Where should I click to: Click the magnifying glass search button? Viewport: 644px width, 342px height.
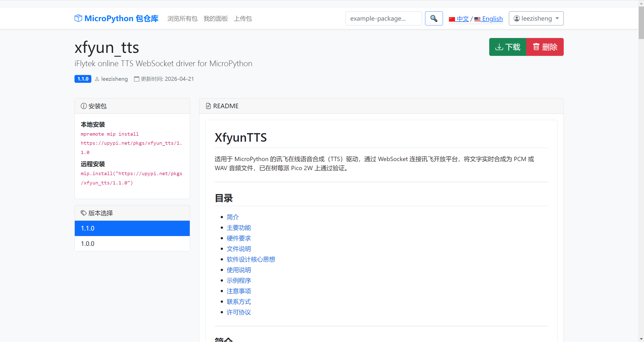coord(434,18)
